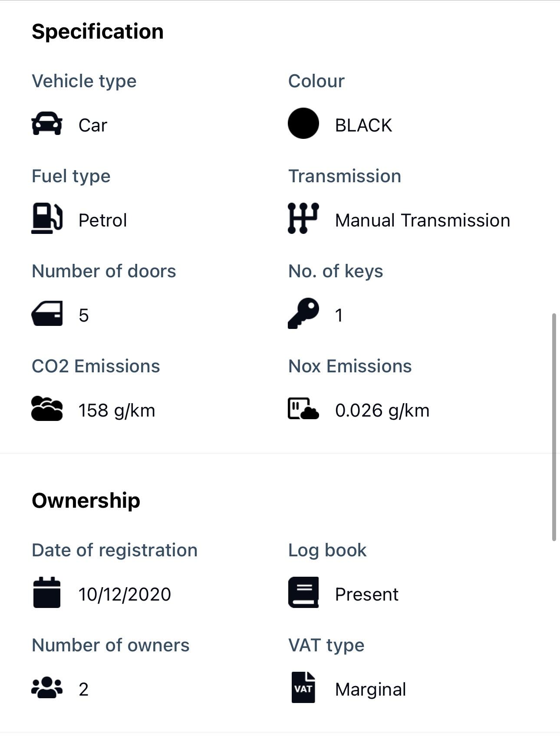Tap the 0.026 g/km Nox value
Viewport: 560px width, 749px height.
click(x=382, y=411)
